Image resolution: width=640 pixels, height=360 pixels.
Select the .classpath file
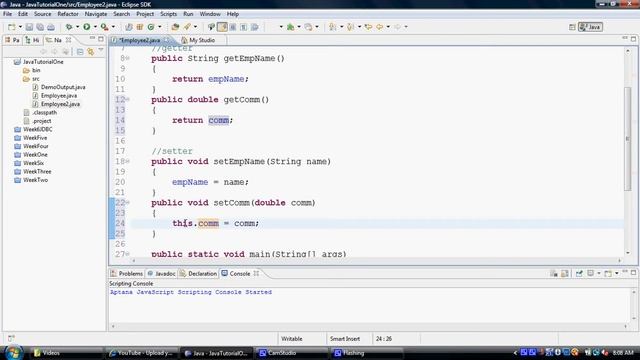45,112
